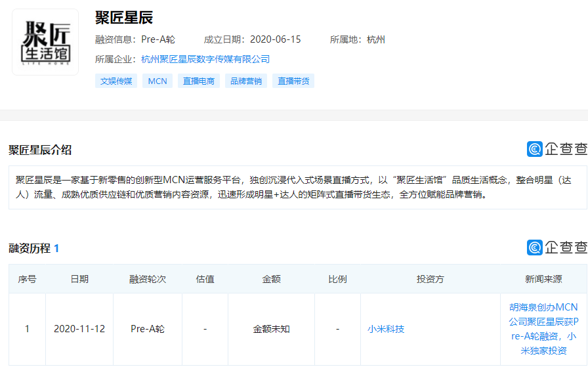Click the 融资轮次 column header
This screenshot has height=367, width=588.
coord(148,279)
